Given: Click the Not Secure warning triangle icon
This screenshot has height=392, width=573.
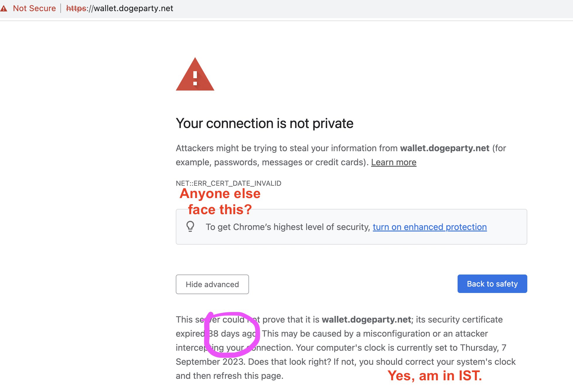Looking at the screenshot, I should [x=4, y=8].
